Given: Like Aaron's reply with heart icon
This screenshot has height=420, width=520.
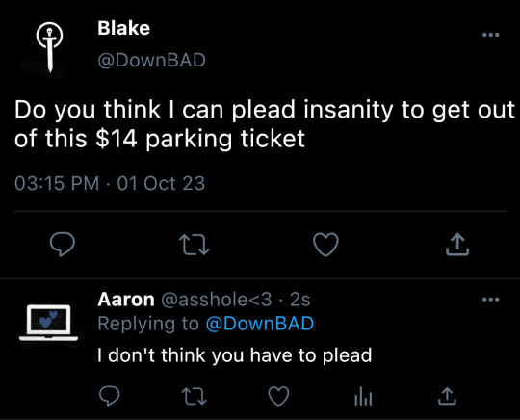Looking at the screenshot, I should [278, 396].
